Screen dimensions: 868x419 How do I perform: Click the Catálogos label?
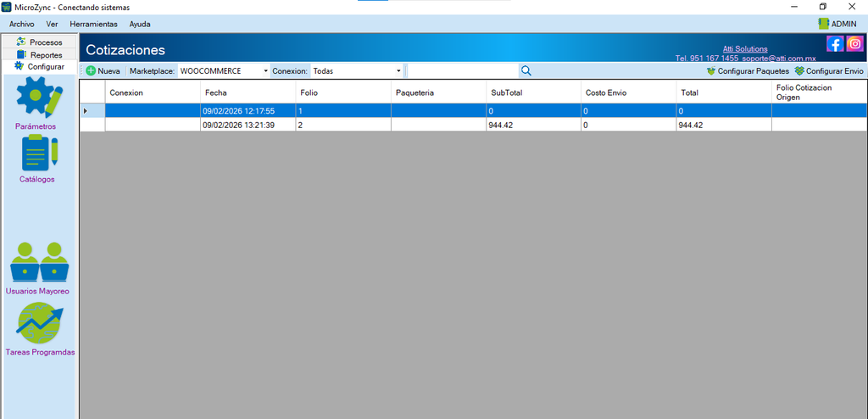pos(37,179)
